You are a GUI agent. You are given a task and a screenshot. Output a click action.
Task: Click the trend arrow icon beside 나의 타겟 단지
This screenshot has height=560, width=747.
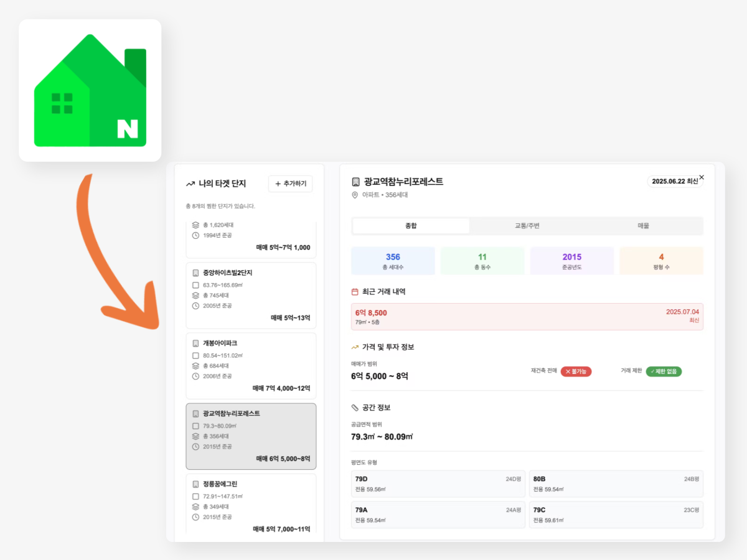click(190, 184)
